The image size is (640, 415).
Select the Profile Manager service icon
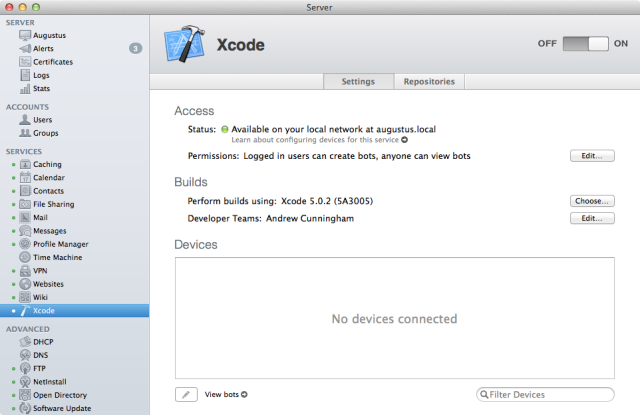25,244
